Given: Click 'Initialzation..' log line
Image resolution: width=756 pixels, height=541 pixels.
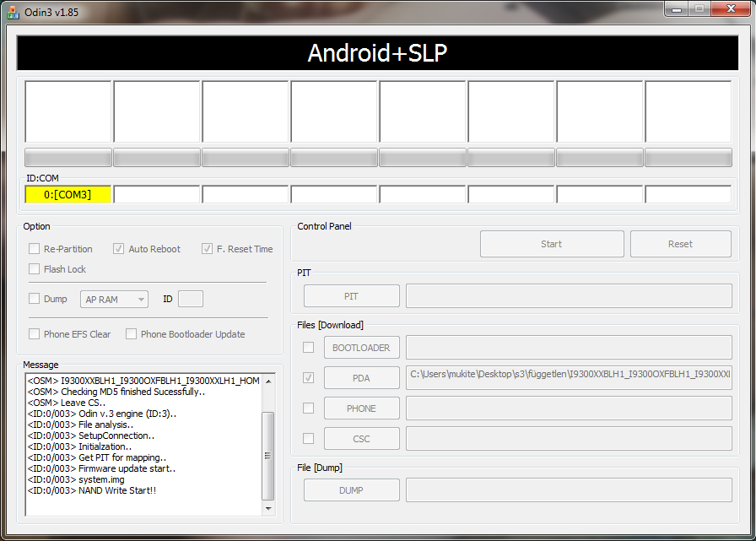Looking at the screenshot, I should pyautogui.click(x=79, y=446).
